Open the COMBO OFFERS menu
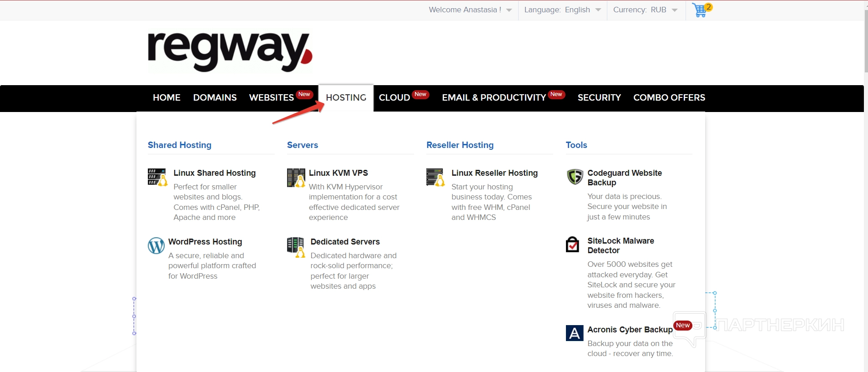 point(669,97)
